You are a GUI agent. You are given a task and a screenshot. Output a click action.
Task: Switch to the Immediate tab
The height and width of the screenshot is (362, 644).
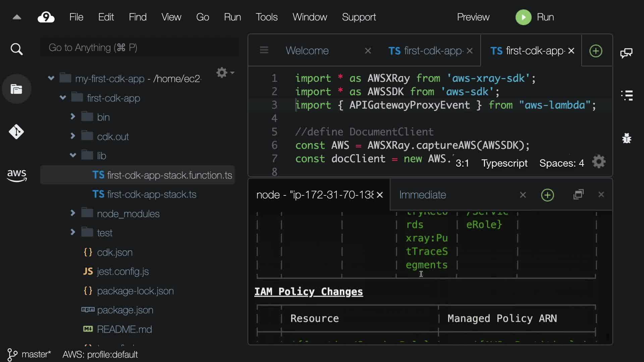pos(423,195)
